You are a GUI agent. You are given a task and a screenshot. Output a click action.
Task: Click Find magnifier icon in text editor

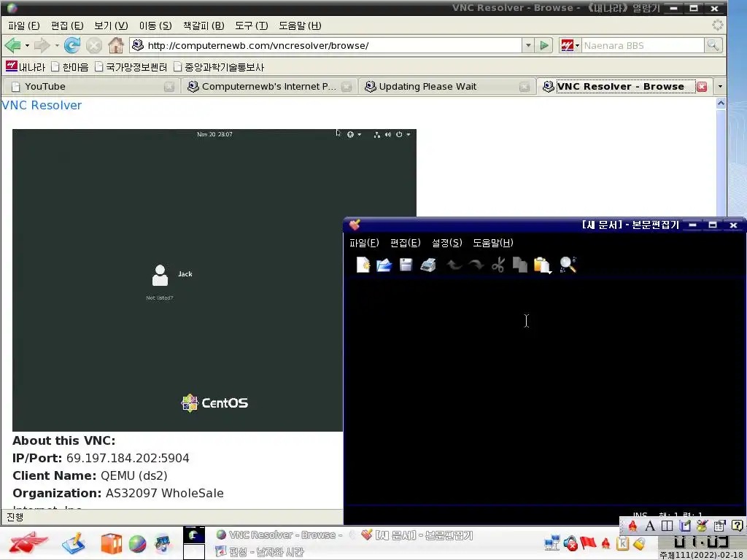[x=568, y=265]
